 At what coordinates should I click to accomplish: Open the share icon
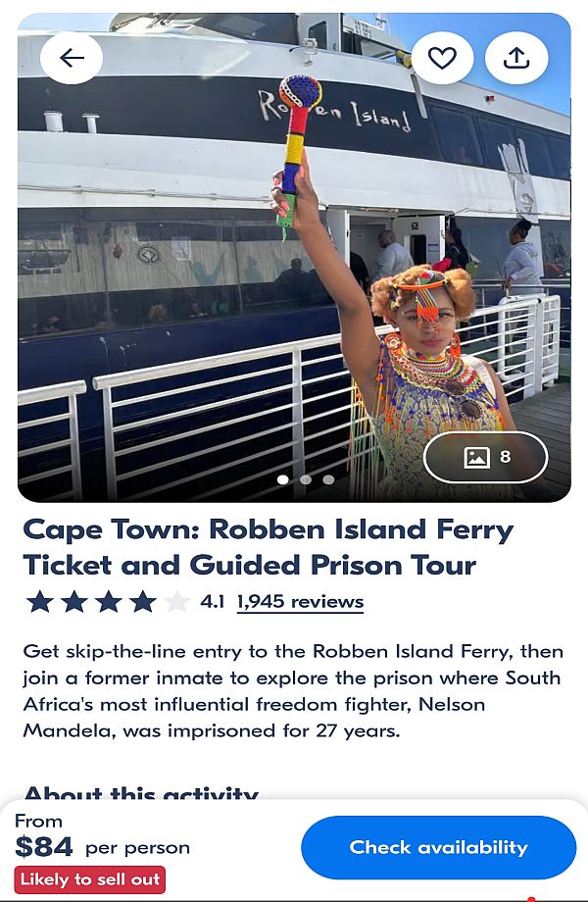pos(516,58)
